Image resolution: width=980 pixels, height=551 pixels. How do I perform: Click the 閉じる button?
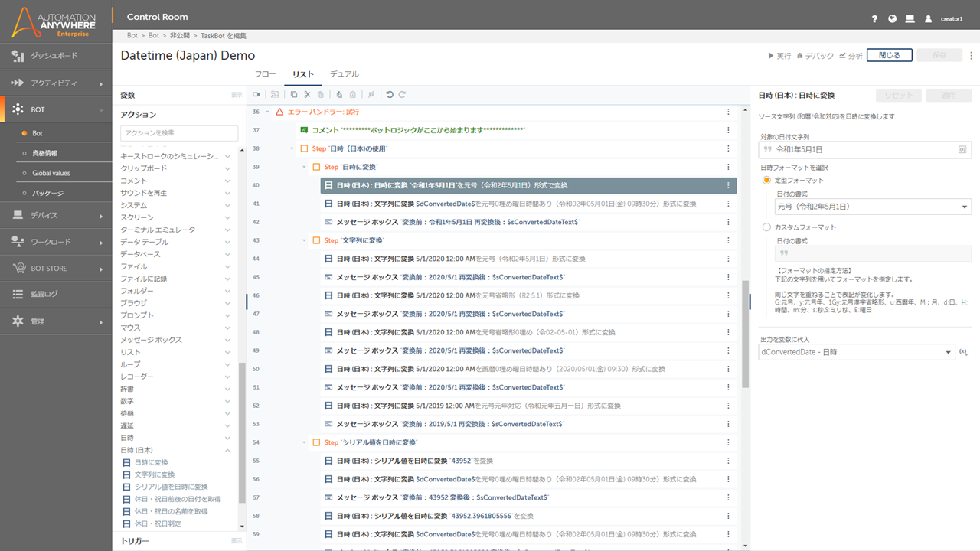tap(890, 55)
